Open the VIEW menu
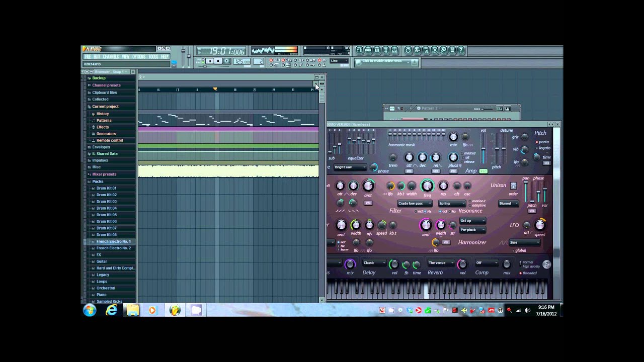The image size is (644, 362). (x=126, y=57)
